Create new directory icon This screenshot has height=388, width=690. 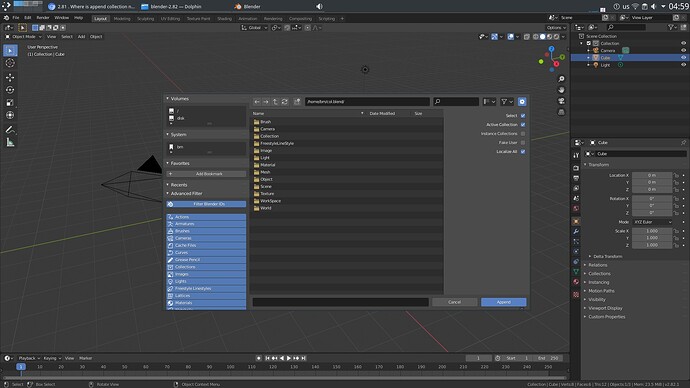point(297,102)
